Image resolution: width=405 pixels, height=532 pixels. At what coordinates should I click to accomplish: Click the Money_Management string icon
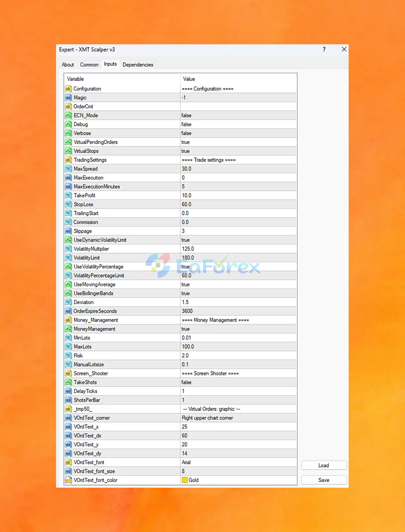(68, 320)
